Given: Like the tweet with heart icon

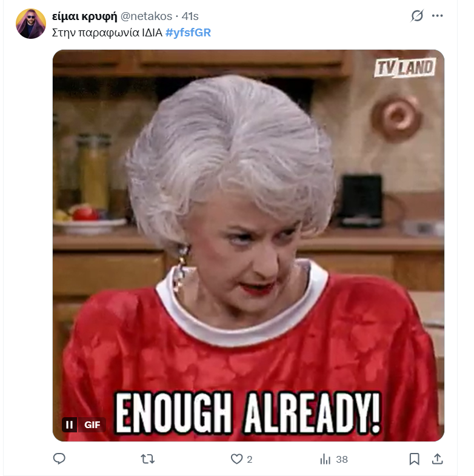Looking at the screenshot, I should coord(236,459).
